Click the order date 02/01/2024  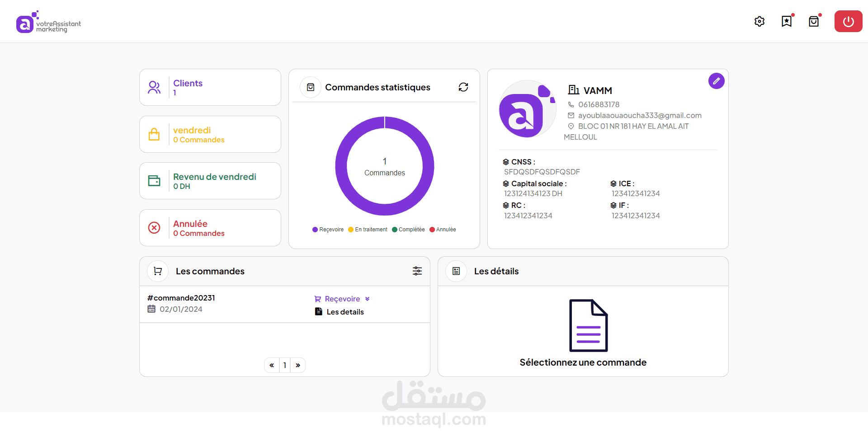pos(181,309)
